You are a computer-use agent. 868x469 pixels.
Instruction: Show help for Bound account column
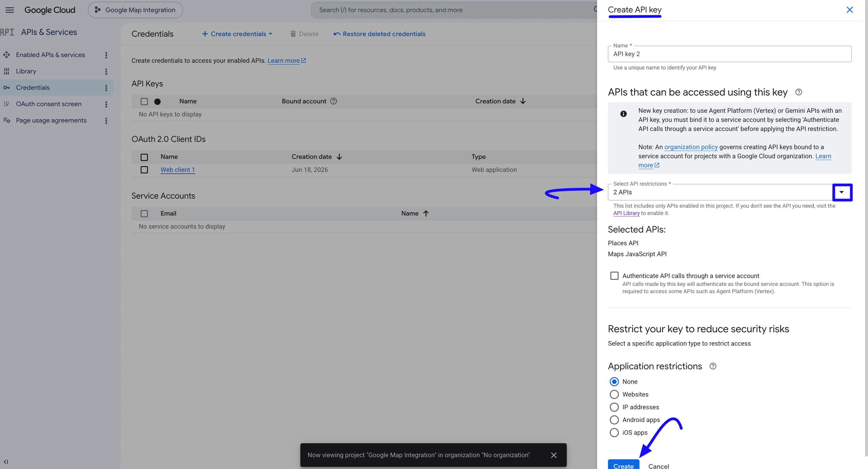334,101
